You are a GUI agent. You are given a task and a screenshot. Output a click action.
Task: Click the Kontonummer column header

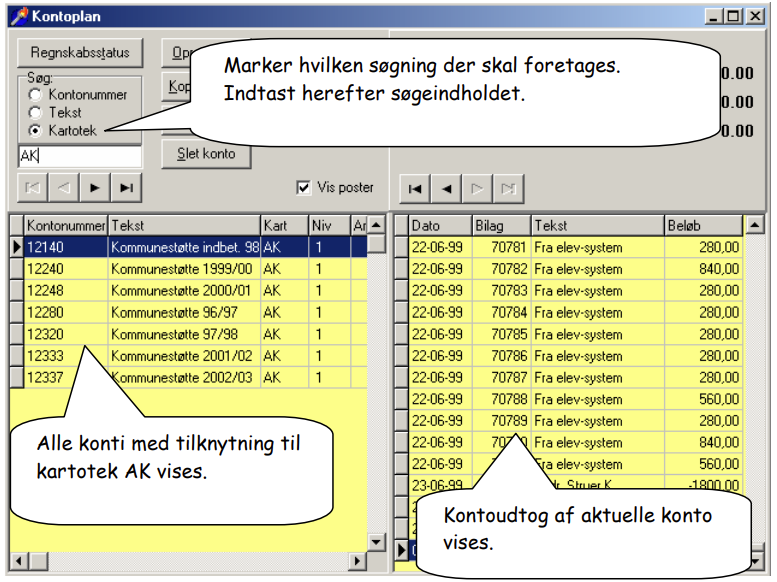[66, 226]
